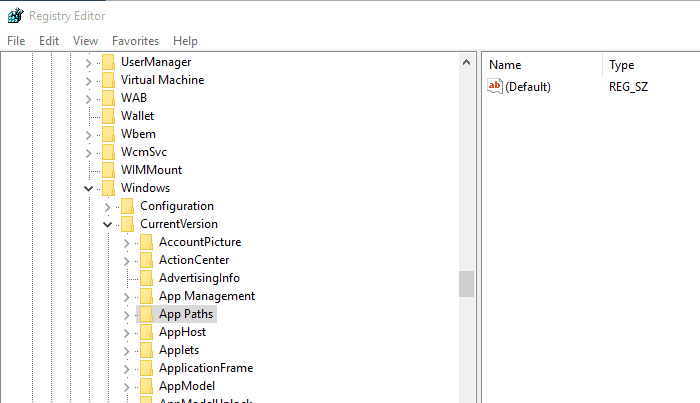Expand the ActionCenter key

(x=127, y=261)
